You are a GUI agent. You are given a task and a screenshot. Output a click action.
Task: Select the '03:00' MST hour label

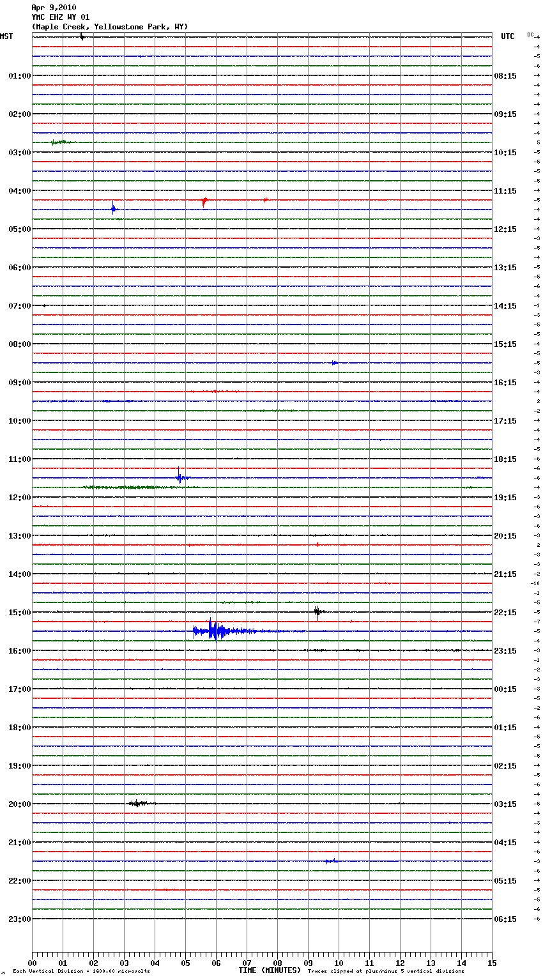point(20,153)
